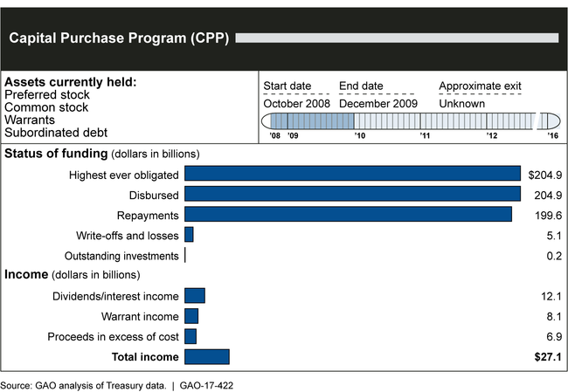Select the $27.1 total income value
Screen dimensions: 568x392
click(x=546, y=356)
